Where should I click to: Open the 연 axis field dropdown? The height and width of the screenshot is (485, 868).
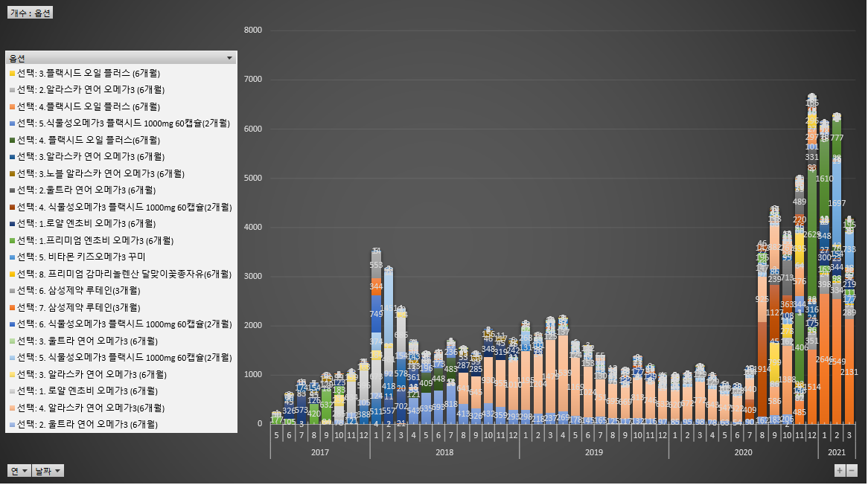(19, 471)
